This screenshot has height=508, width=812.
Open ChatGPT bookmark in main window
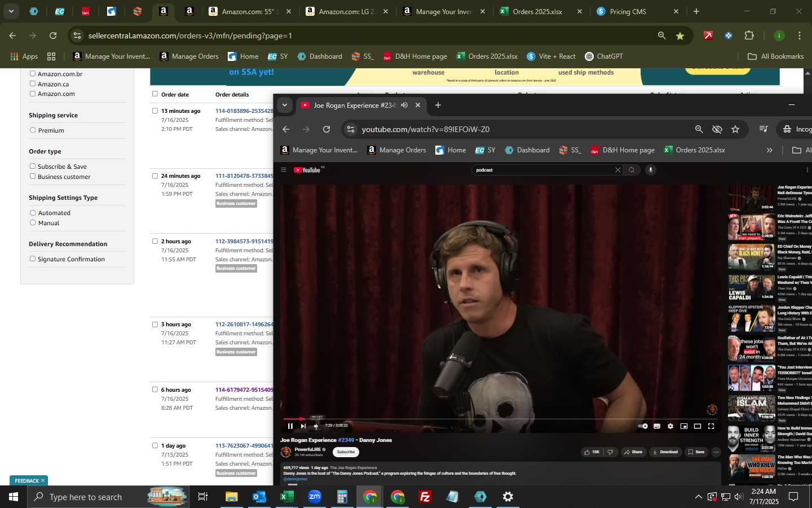tap(604, 56)
